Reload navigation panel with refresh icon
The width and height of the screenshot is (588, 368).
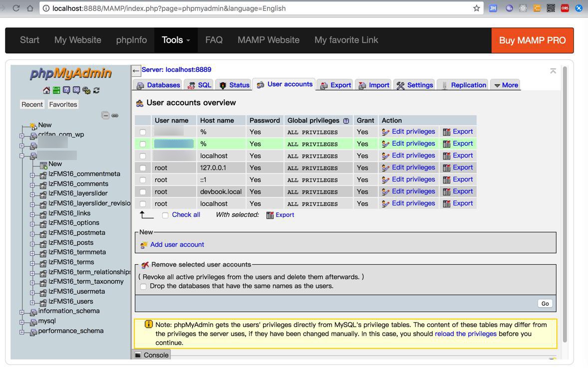(x=96, y=90)
